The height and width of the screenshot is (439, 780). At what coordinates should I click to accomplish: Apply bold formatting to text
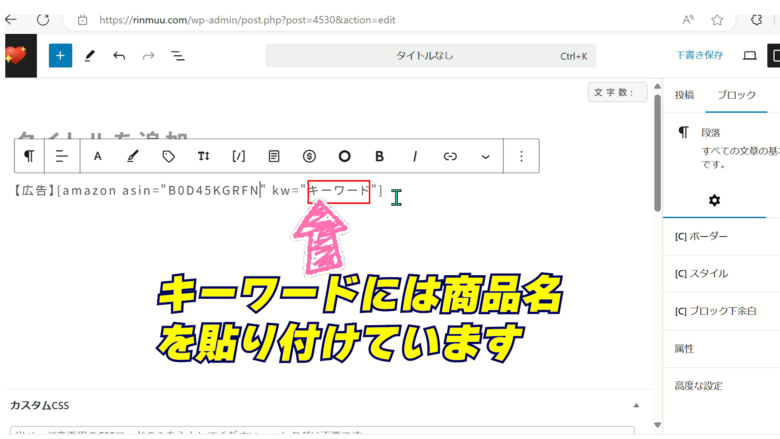tap(379, 156)
